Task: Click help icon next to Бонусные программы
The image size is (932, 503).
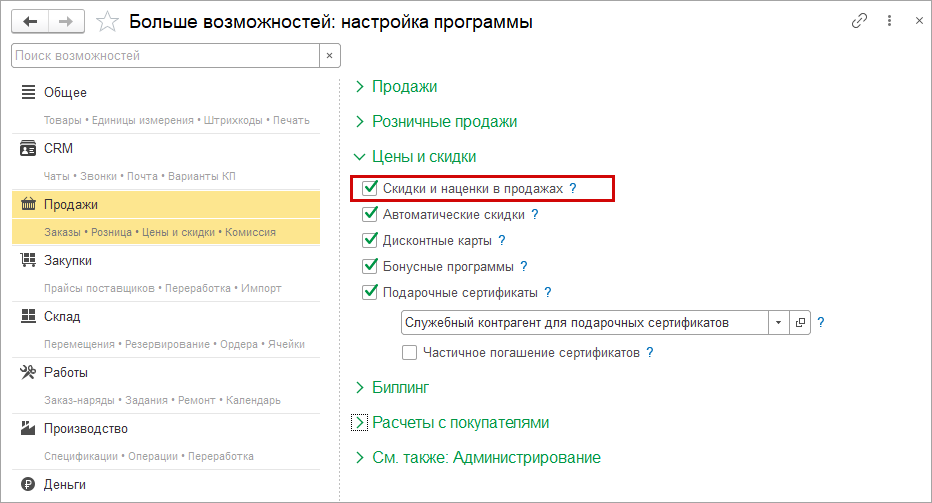Action: tap(523, 267)
